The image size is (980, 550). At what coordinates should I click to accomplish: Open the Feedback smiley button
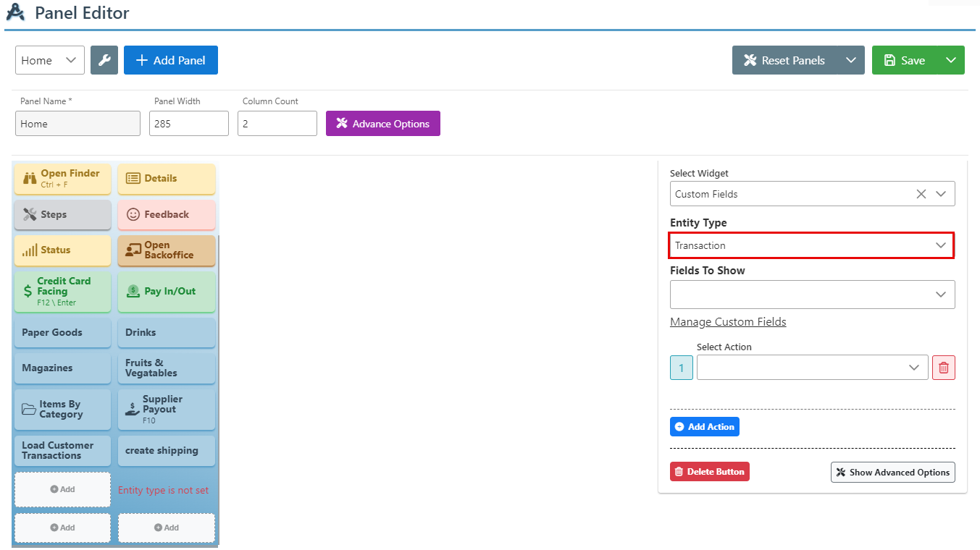[x=167, y=214]
